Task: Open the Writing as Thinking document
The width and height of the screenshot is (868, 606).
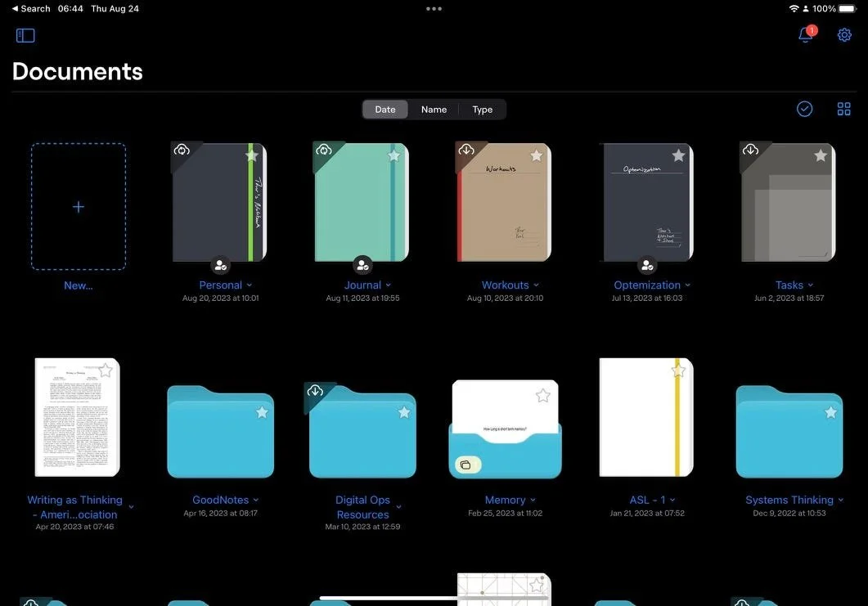Action: [x=76, y=417]
